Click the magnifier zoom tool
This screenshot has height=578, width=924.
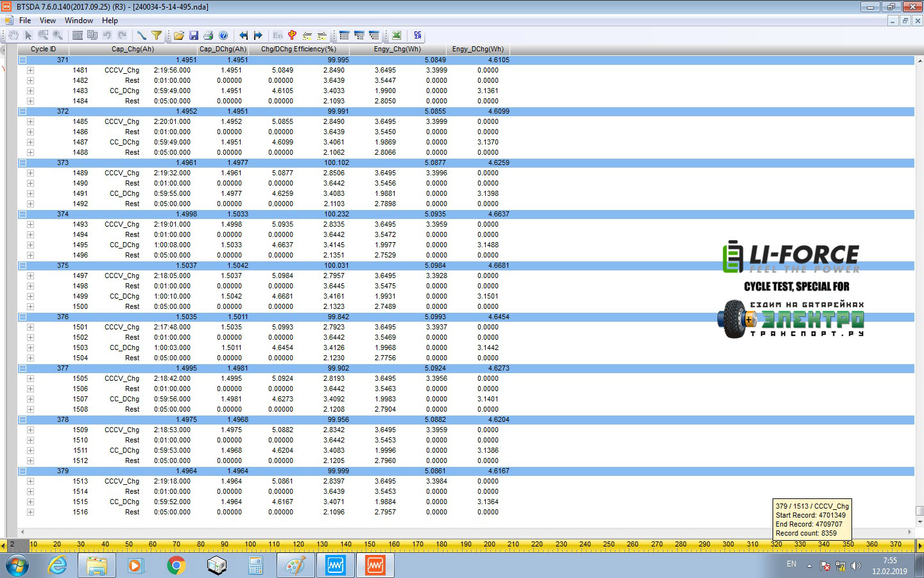coord(58,35)
